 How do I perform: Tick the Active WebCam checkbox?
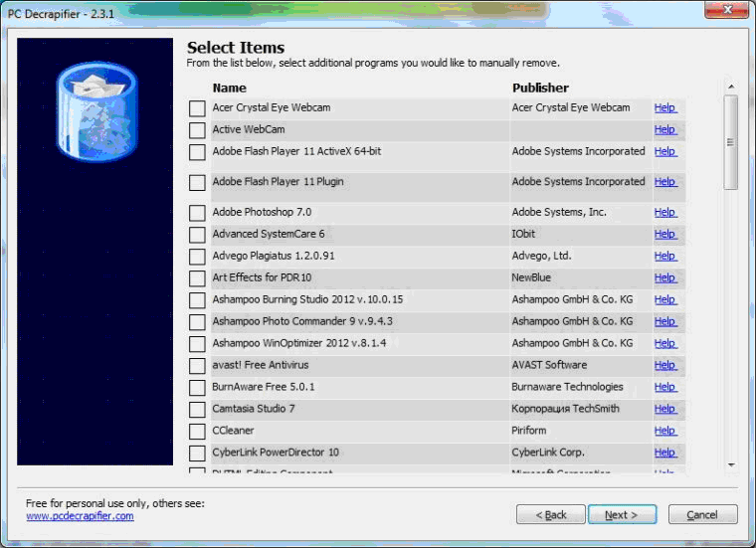[197, 130]
